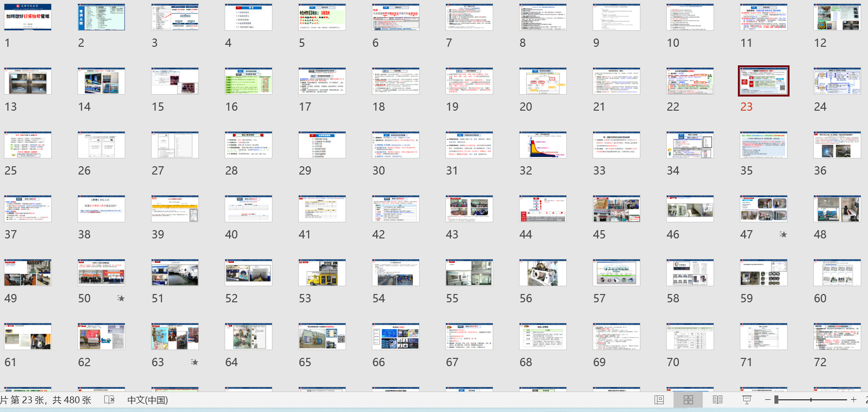Viewport: 868px width, 412px height.
Task: Click the spell check icon in status bar
Action: point(109,400)
